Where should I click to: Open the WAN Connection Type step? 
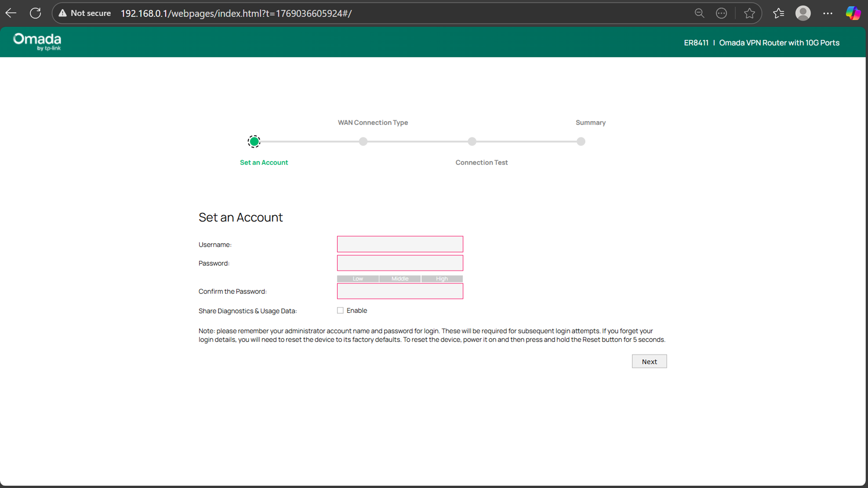point(363,141)
